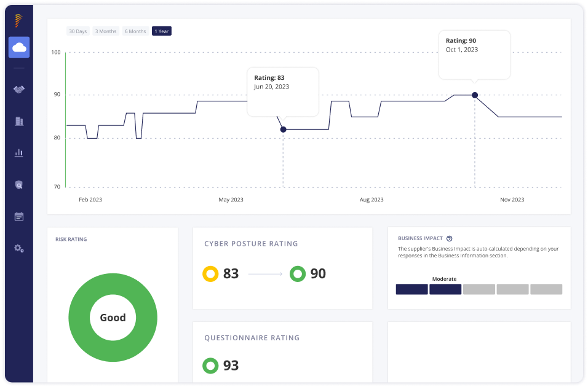Select the 1 Year range
The height and width of the screenshot is (387, 588).
click(162, 31)
